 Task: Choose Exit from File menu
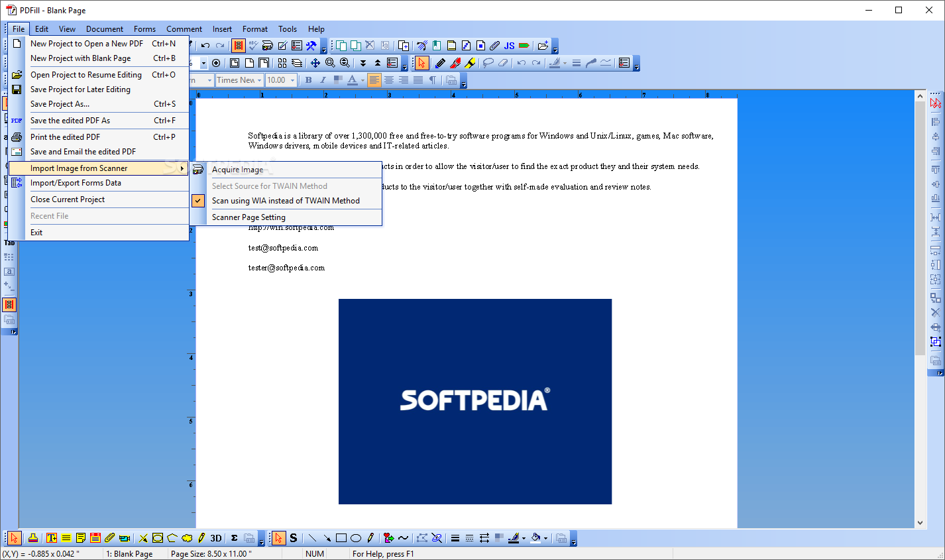pos(99,233)
